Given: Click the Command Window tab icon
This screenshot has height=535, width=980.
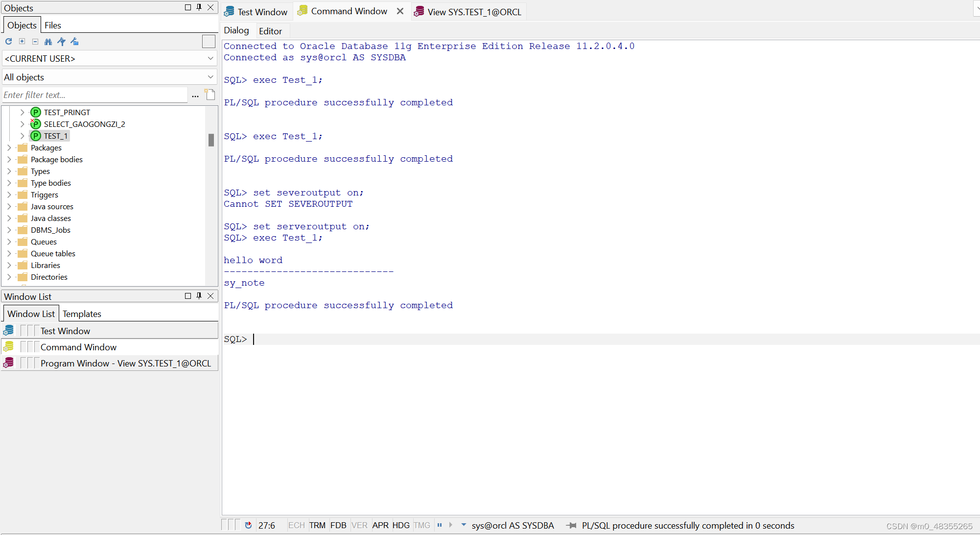Looking at the screenshot, I should point(305,11).
